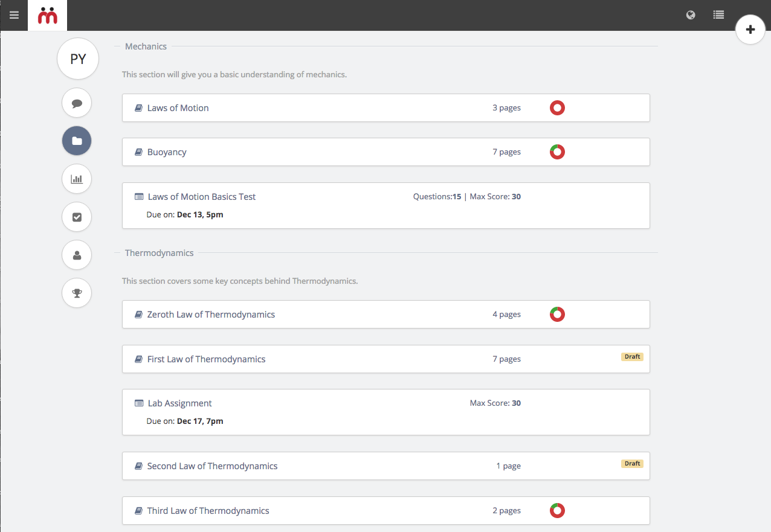Open Laws of Motion Basics Test

click(x=386, y=205)
